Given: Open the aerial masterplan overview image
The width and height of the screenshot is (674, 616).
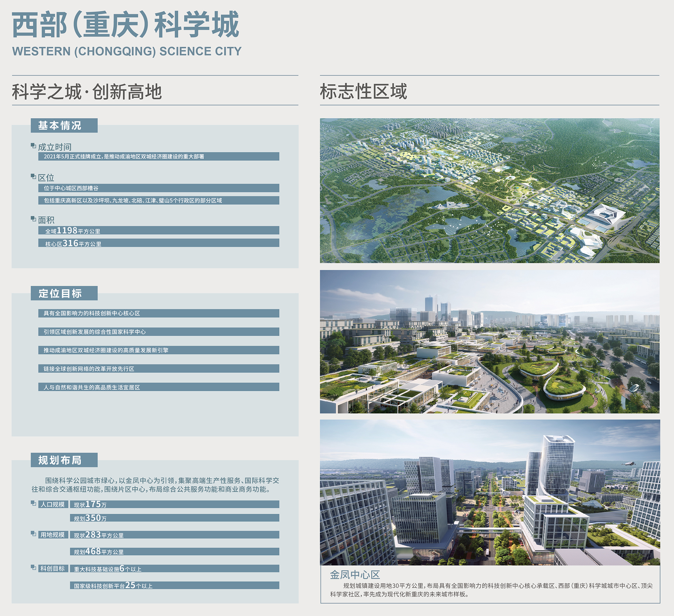Looking at the screenshot, I should click(x=490, y=190).
